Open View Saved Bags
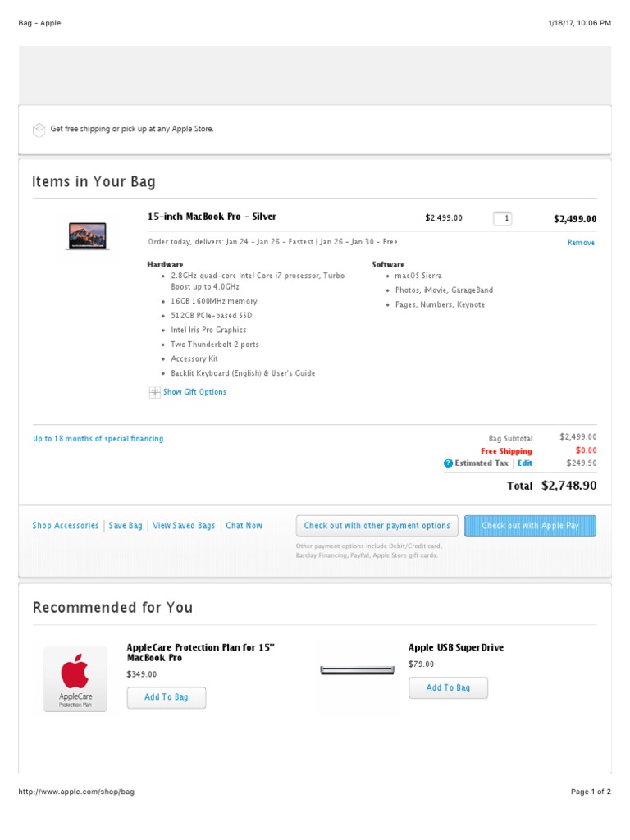This screenshot has height=840, width=630. [184, 526]
